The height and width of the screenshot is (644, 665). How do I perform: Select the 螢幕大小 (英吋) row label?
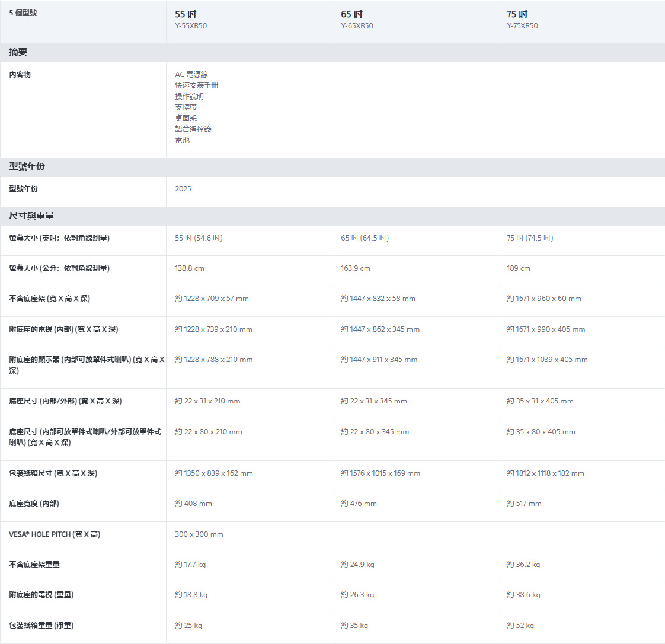coord(59,238)
